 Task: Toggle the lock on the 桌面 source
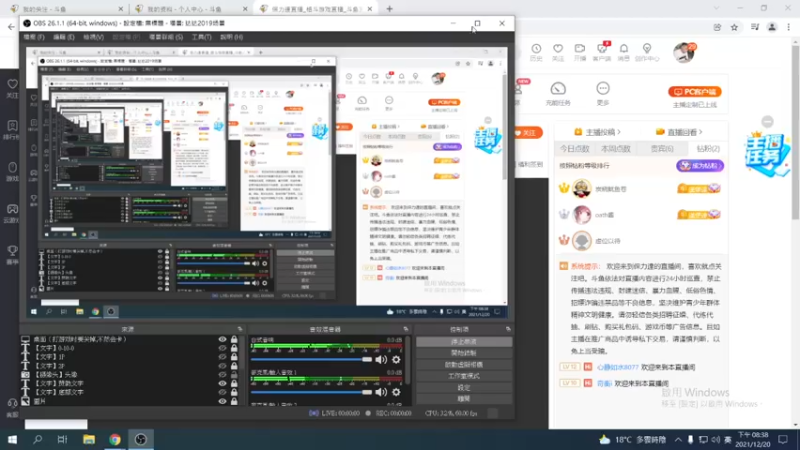pos(234,339)
